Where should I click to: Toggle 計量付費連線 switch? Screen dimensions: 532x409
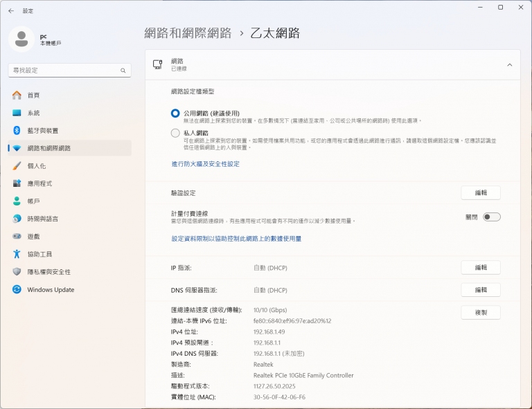[x=491, y=217]
